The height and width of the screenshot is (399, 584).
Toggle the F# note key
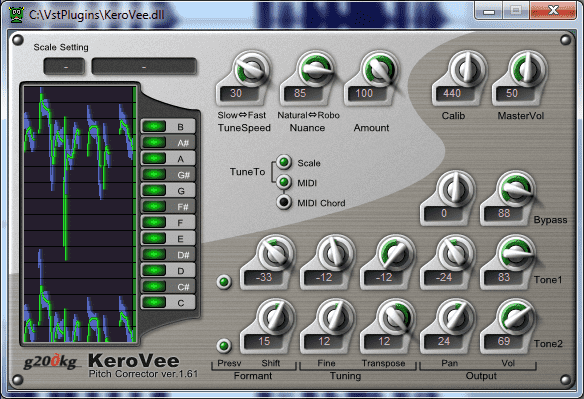168,206
